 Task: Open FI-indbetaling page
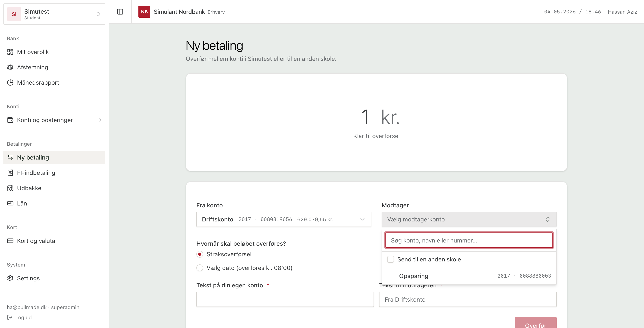coord(54,173)
